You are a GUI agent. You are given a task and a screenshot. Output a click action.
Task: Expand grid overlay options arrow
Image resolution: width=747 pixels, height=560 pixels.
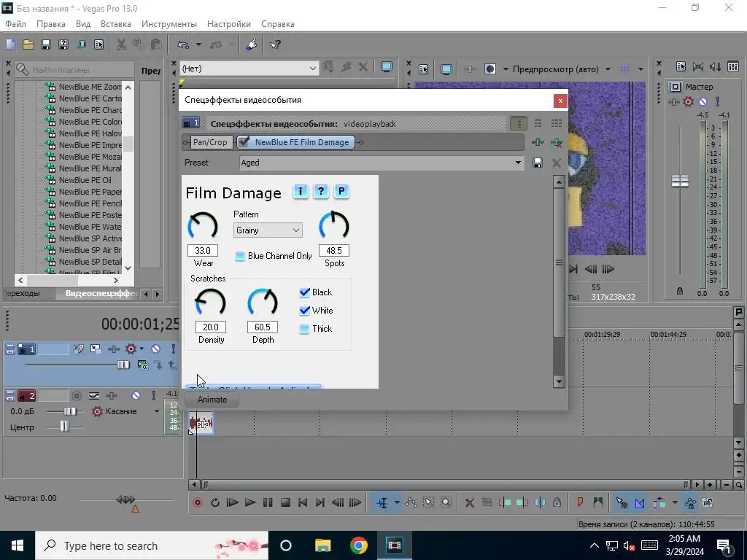(640, 69)
